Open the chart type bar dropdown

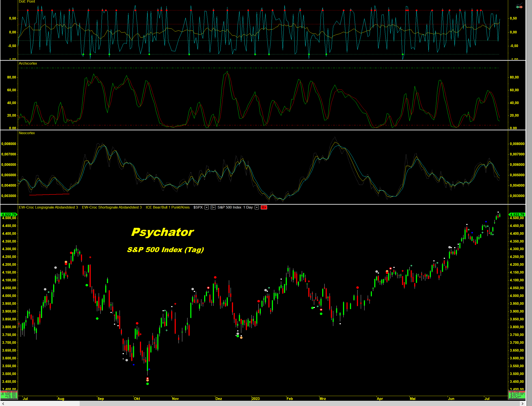(x=213, y=207)
